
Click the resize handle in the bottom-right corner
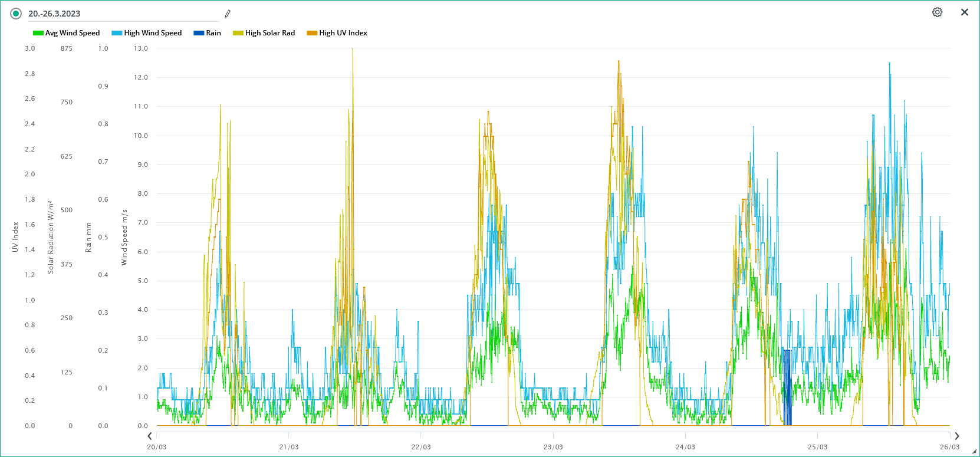coord(974,452)
